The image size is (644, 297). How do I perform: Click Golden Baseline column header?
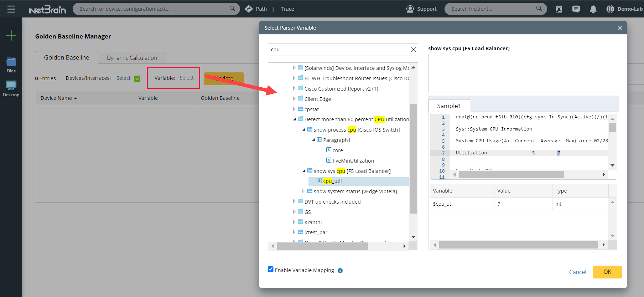pos(220,98)
